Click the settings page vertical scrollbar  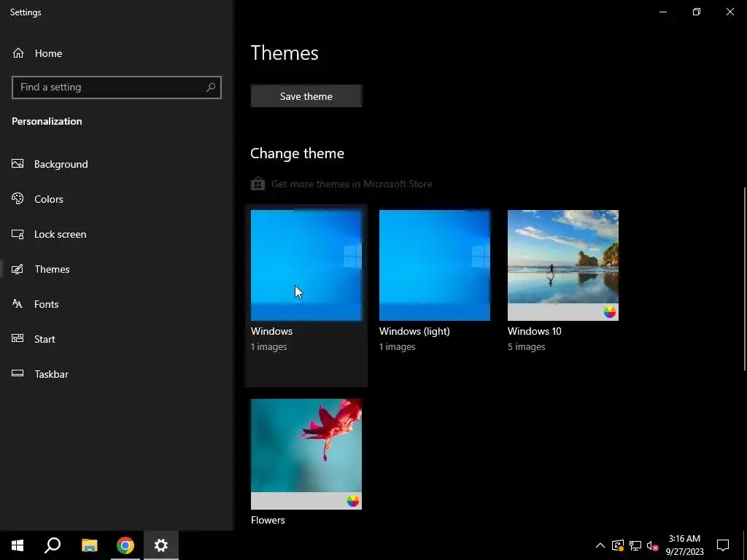click(745, 279)
